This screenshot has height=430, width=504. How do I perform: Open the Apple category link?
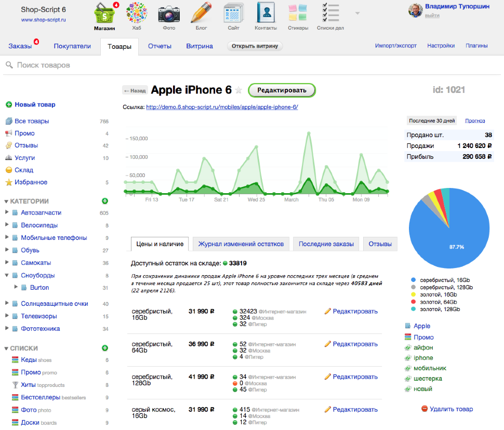tap(422, 326)
